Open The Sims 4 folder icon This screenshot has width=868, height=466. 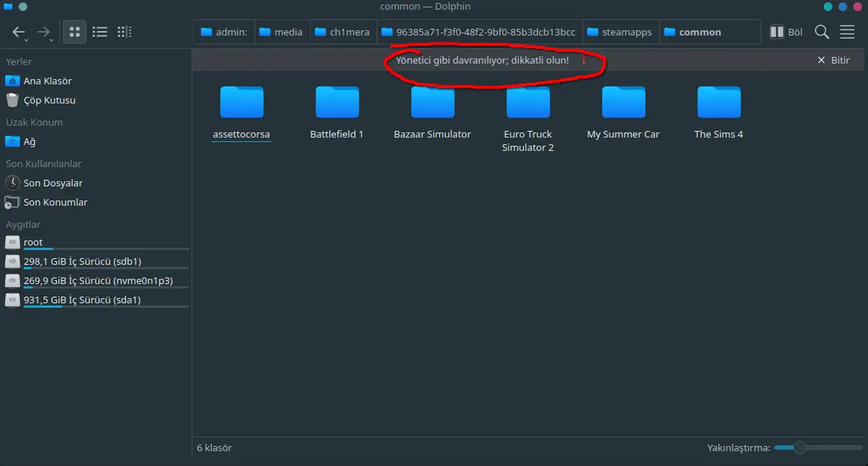tap(719, 102)
